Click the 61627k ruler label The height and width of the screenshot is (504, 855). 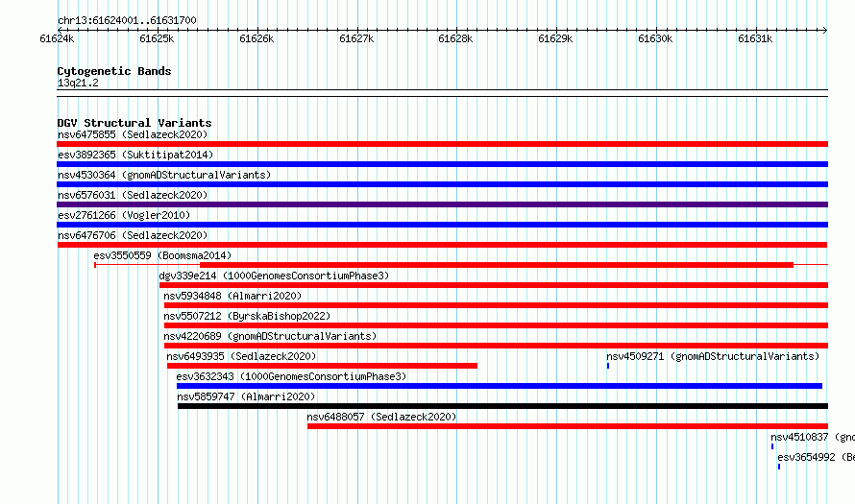click(356, 38)
